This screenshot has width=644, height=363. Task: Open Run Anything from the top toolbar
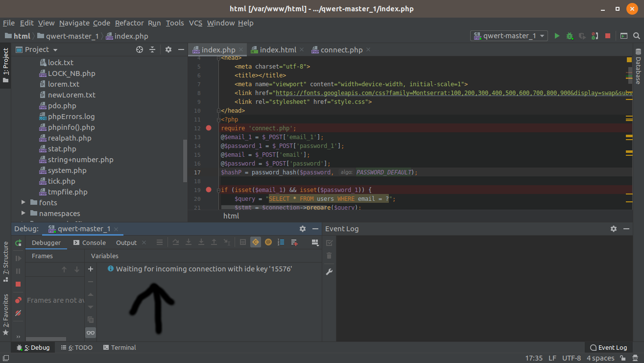pos(624,36)
